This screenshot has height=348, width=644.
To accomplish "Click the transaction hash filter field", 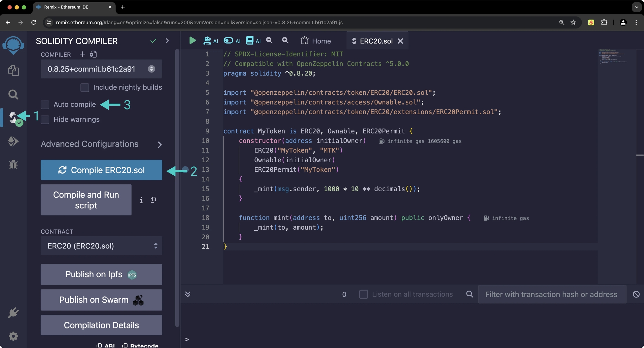I will pos(551,294).
